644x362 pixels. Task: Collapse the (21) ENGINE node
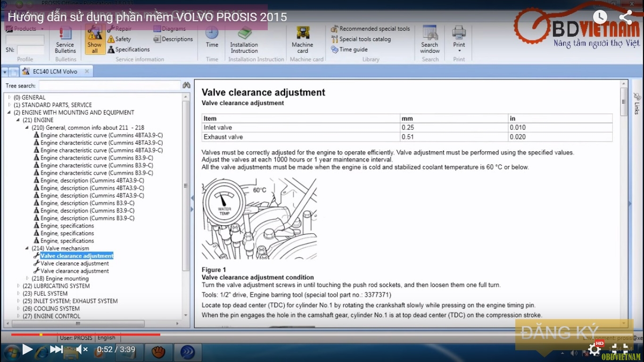click(18, 120)
